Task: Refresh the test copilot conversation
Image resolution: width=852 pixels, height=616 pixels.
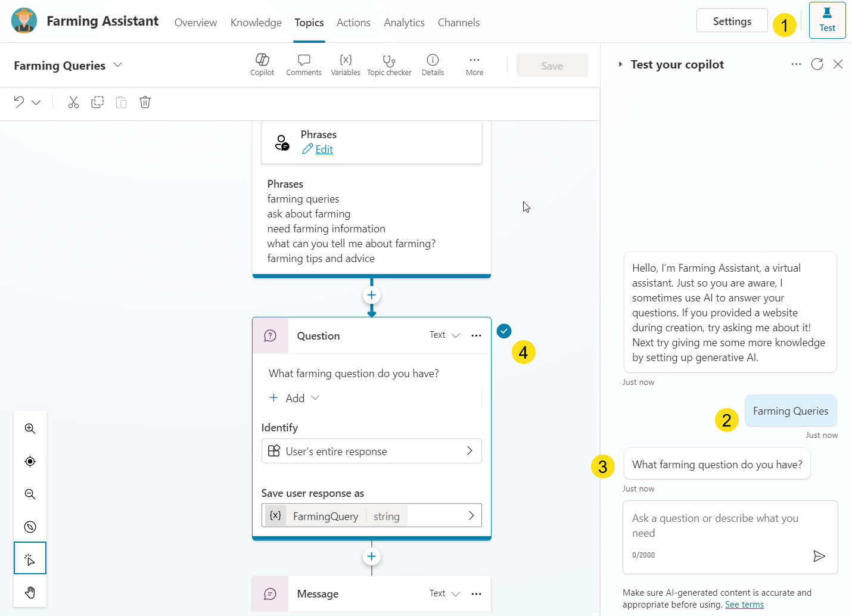Action: tap(817, 64)
